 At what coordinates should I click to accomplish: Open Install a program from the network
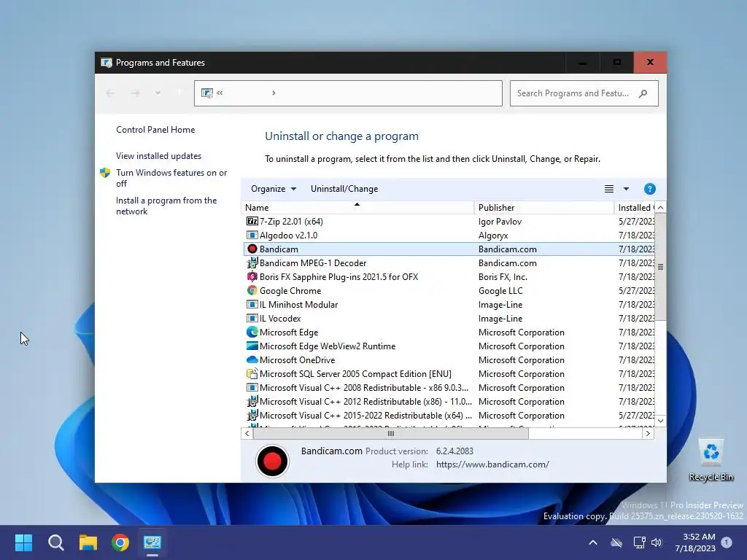point(166,206)
